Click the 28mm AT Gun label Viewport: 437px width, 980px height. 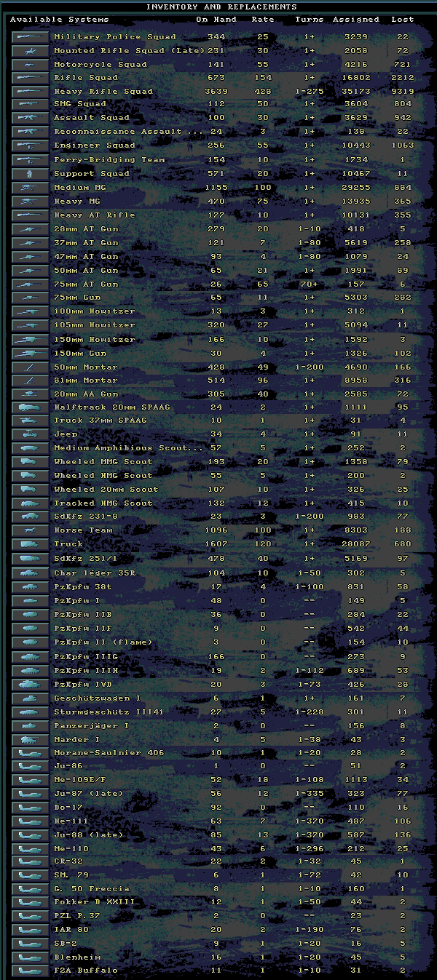click(x=86, y=229)
